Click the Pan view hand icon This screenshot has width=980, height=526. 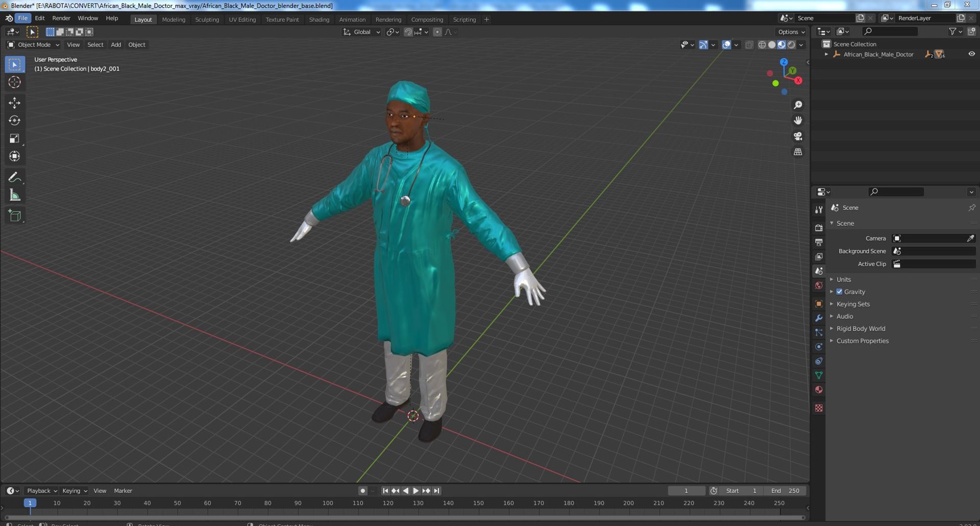tap(798, 121)
